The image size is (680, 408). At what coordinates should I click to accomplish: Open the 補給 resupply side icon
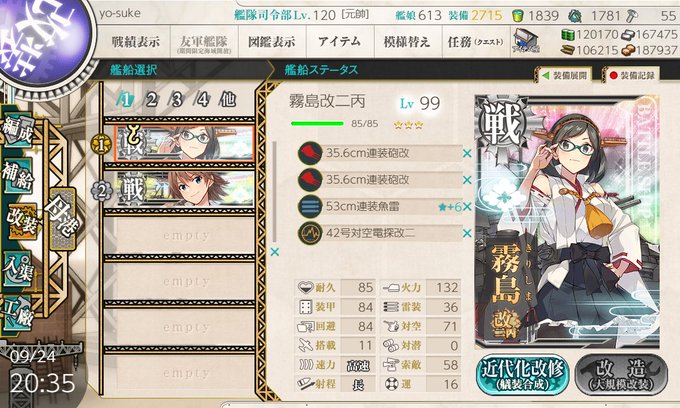tap(17, 176)
